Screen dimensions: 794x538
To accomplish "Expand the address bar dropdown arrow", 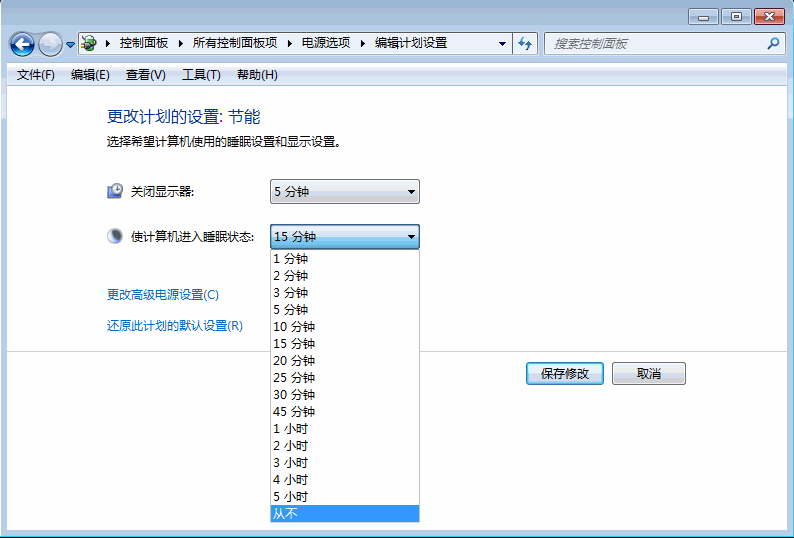I will click(503, 44).
